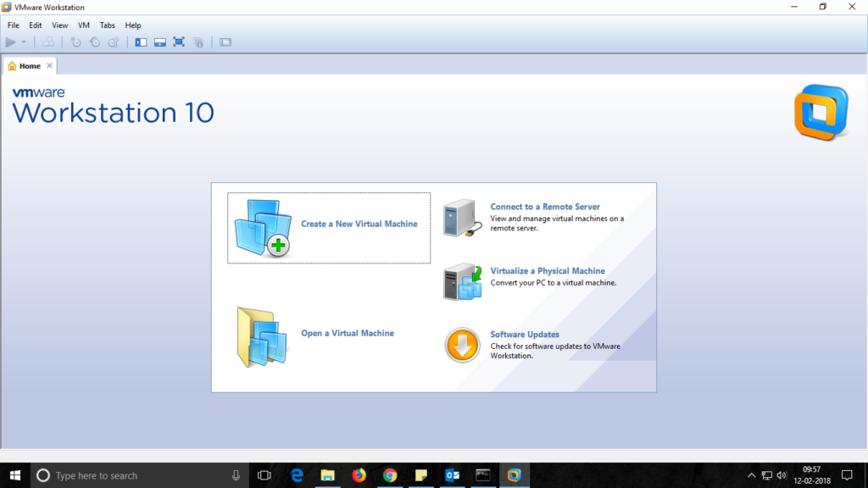Screen dimensions: 868x488
Task: Open the snapshot manager toolbar icon
Action: 113,42
